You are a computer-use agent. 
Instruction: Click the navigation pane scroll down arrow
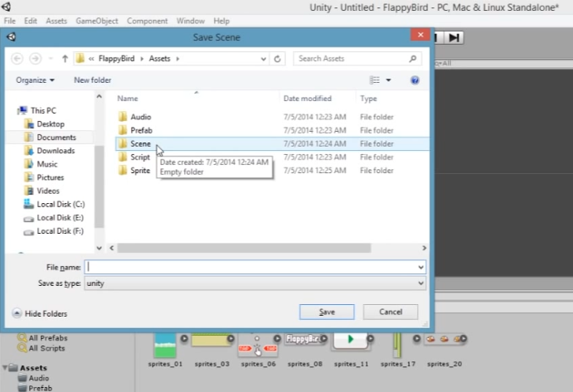[99, 248]
